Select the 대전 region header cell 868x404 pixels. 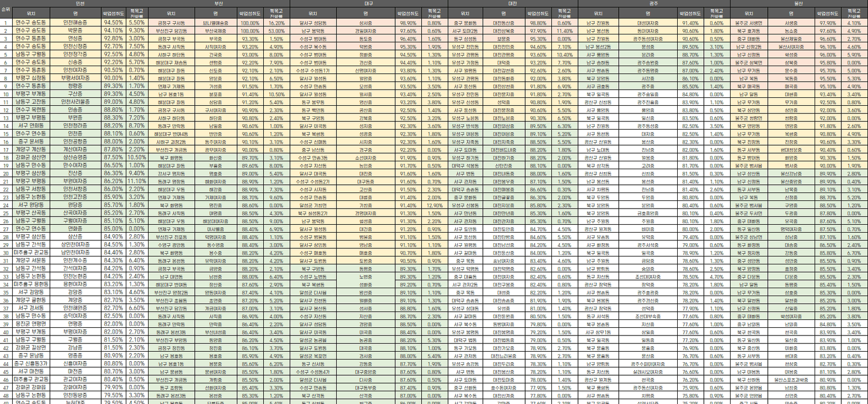[512, 3]
